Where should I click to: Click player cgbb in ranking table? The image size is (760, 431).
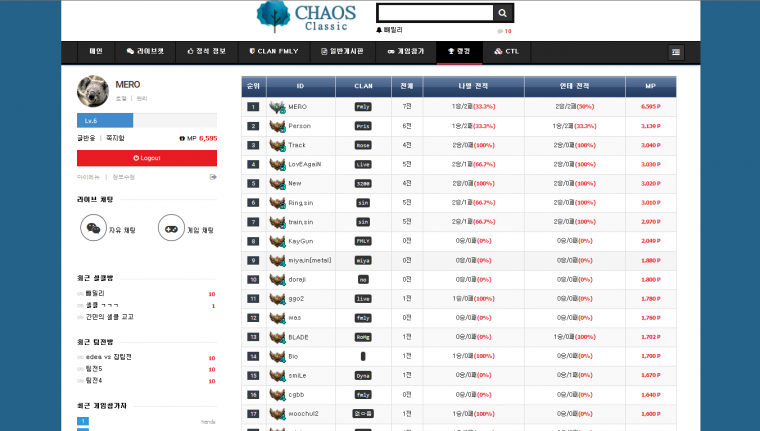click(x=296, y=395)
